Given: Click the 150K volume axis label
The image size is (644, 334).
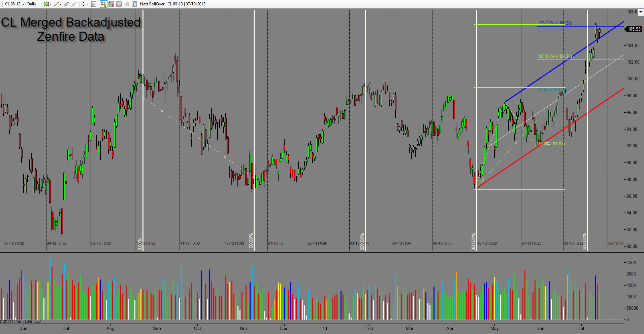Looking at the screenshot, I should [632, 285].
